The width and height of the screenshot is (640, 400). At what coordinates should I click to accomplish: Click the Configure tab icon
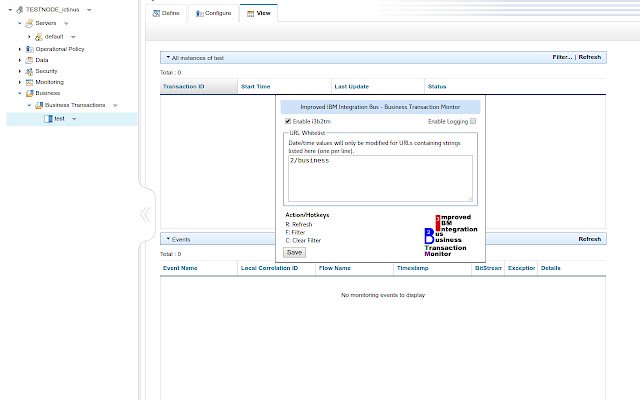coord(199,13)
